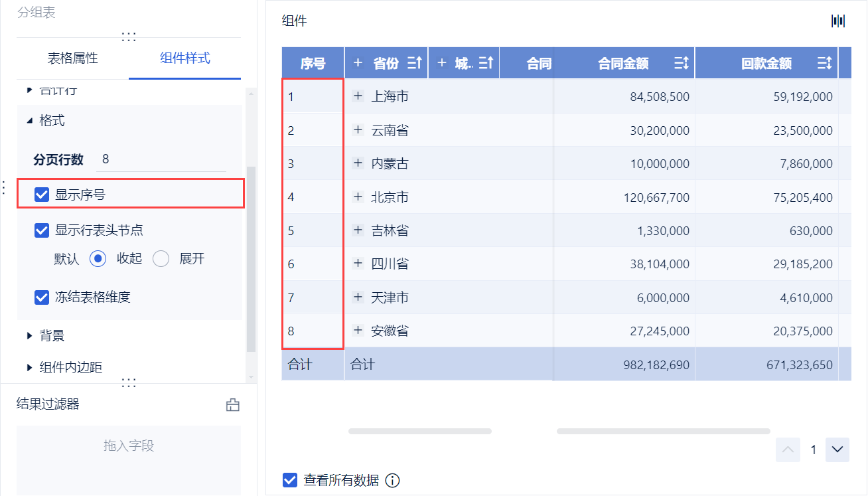Screen dimensions: 868x496
Task: Click the info icon beside 查看所有数据
Action: tap(392, 481)
